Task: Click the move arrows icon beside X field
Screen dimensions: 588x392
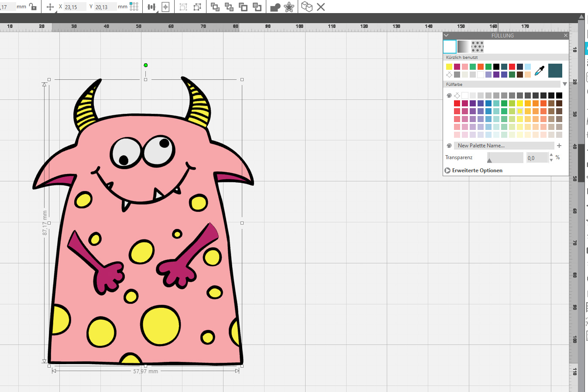Action: click(50, 7)
